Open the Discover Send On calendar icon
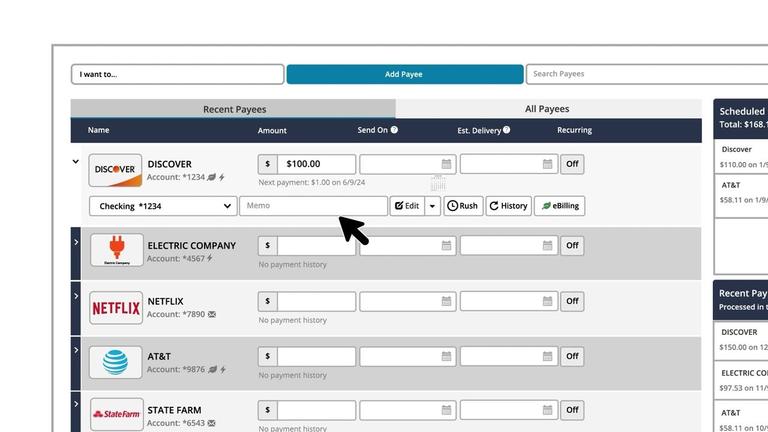The width and height of the screenshot is (768, 432). click(x=446, y=164)
